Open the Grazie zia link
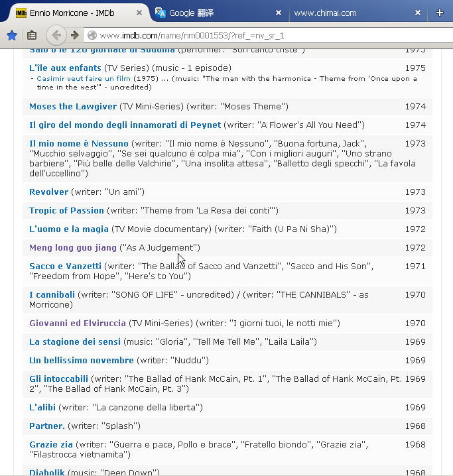Image resolution: width=453 pixels, height=476 pixels. pyautogui.click(x=51, y=445)
